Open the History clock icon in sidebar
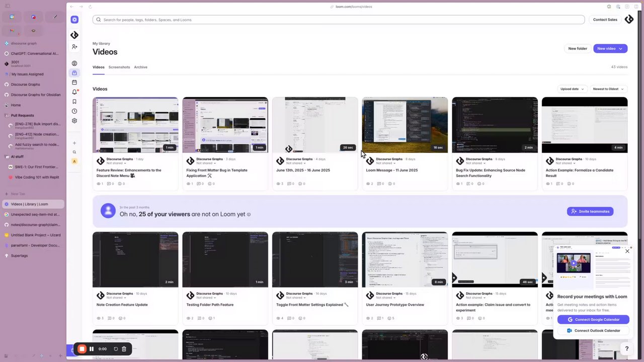 [74, 111]
